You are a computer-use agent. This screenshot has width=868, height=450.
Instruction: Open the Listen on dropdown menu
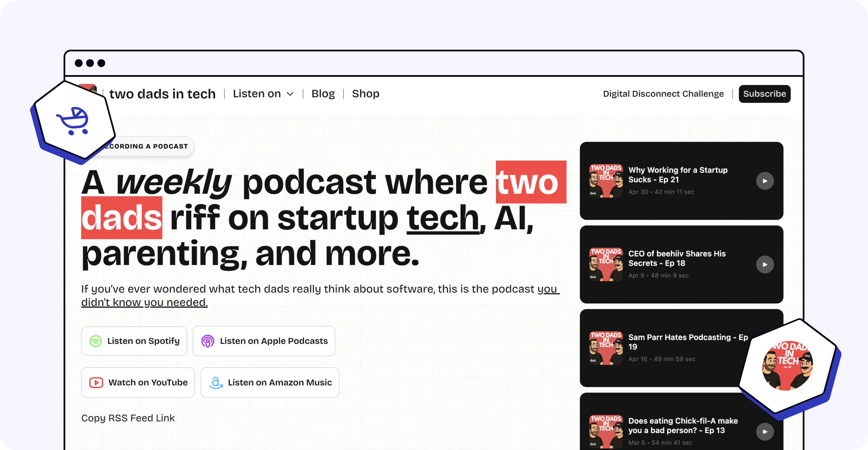coord(263,93)
